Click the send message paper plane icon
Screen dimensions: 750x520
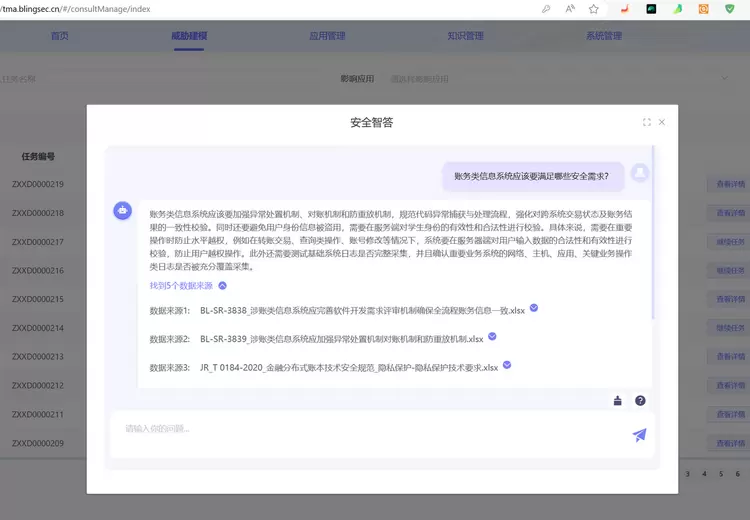tap(639, 434)
